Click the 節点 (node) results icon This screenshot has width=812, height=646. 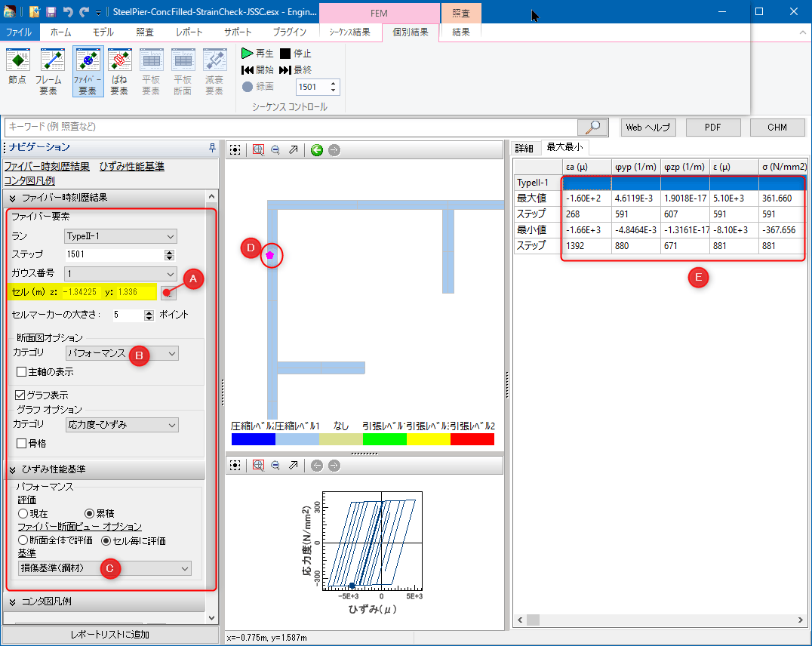tap(17, 72)
